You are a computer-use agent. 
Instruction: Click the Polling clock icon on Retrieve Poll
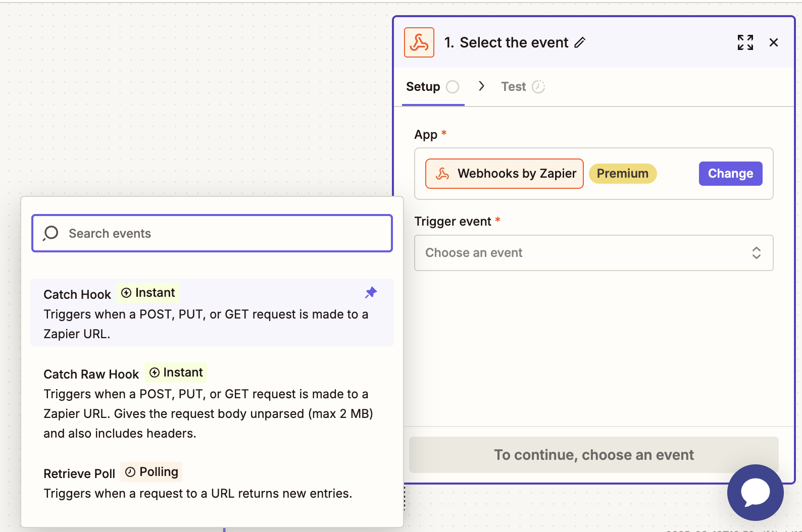130,472
